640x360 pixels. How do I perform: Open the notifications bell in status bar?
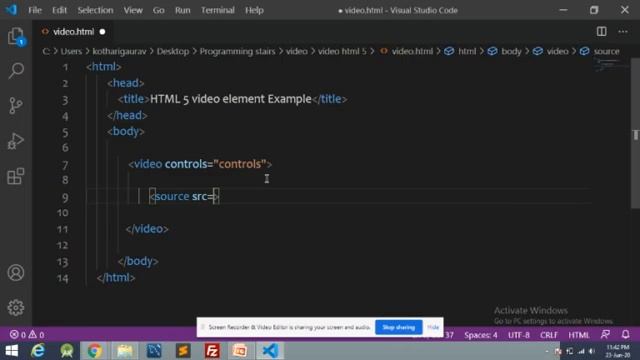pyautogui.click(x=625, y=335)
